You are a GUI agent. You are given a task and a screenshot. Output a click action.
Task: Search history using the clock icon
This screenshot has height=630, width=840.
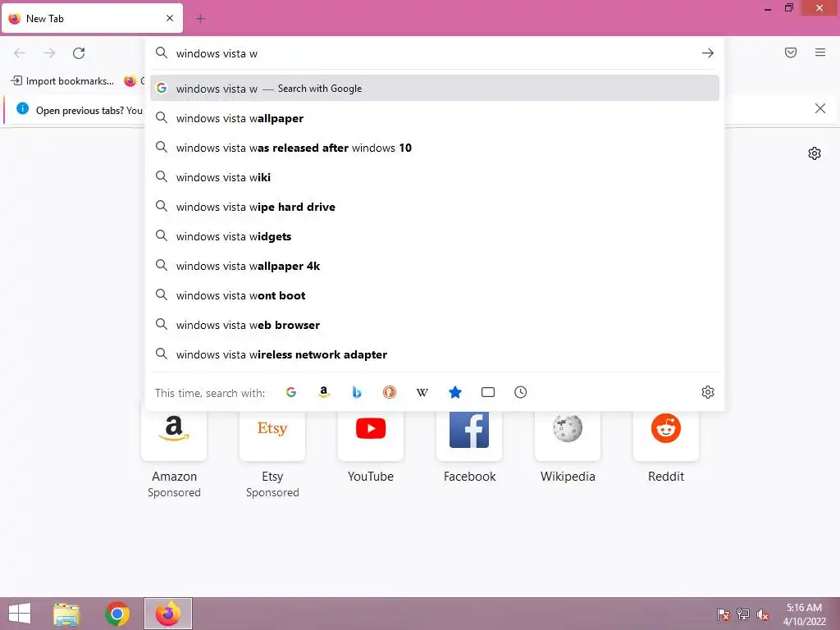[521, 392]
